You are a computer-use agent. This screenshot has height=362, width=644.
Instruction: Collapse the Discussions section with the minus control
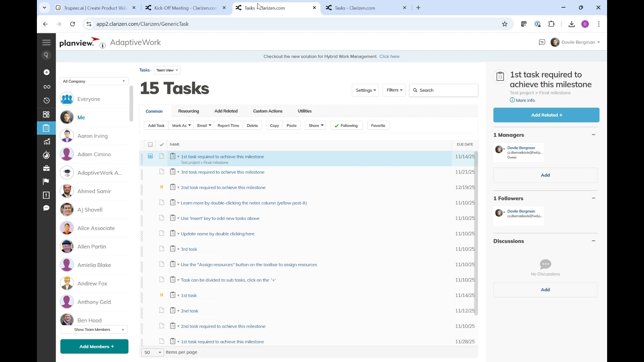[x=593, y=241]
